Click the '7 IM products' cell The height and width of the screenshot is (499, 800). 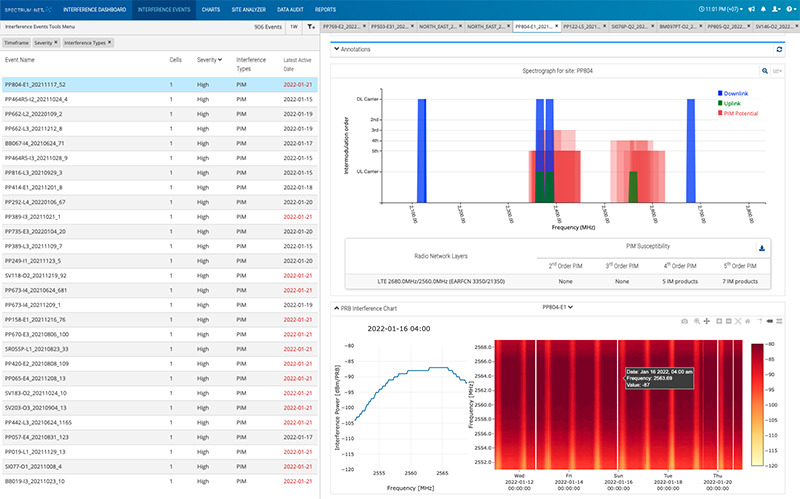coord(740,281)
